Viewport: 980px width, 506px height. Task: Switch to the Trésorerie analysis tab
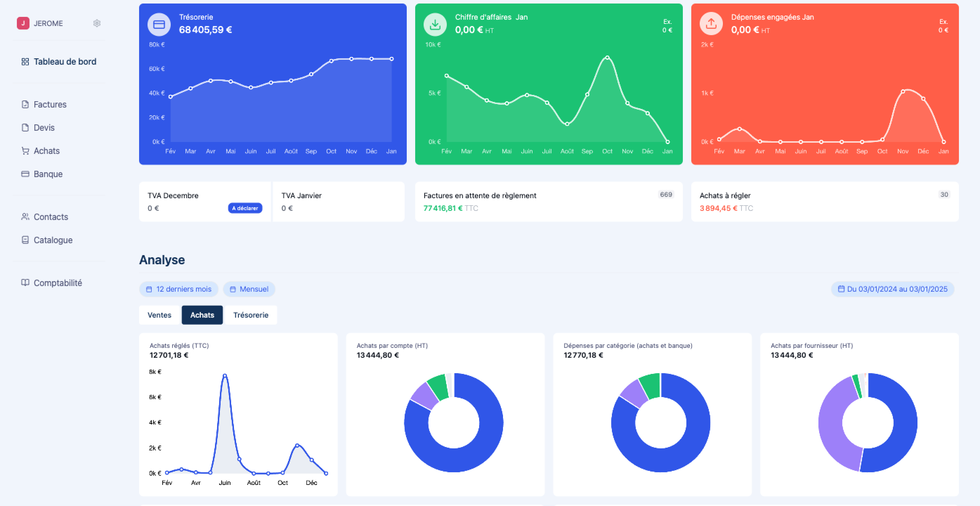251,315
